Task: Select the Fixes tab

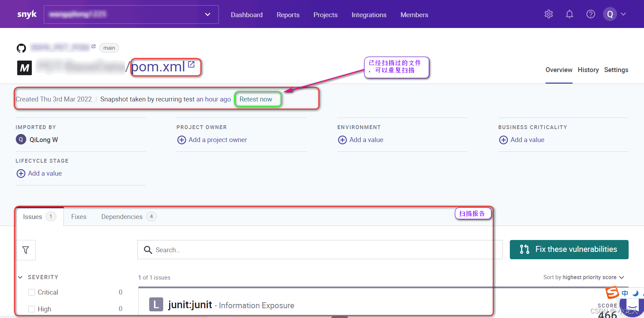Action: pos(79,217)
